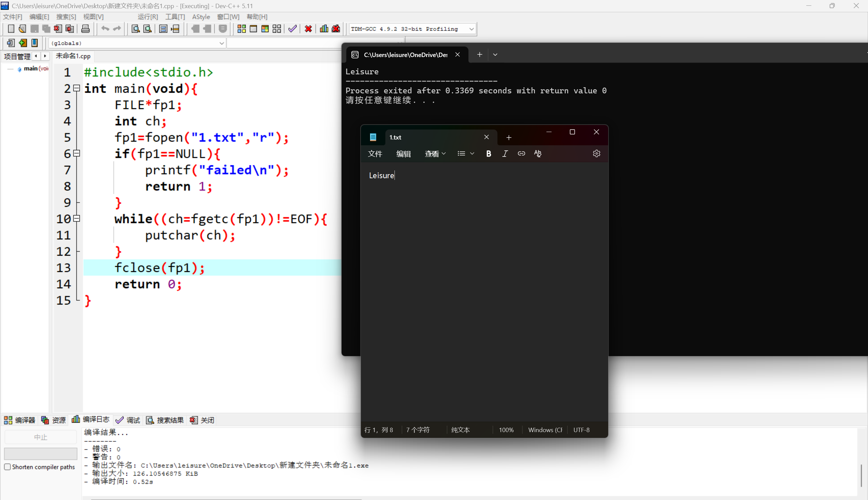Open the TDM-GCC compiler selection dropdown
Viewport: 868px width, 500px height.
pyautogui.click(x=471, y=29)
